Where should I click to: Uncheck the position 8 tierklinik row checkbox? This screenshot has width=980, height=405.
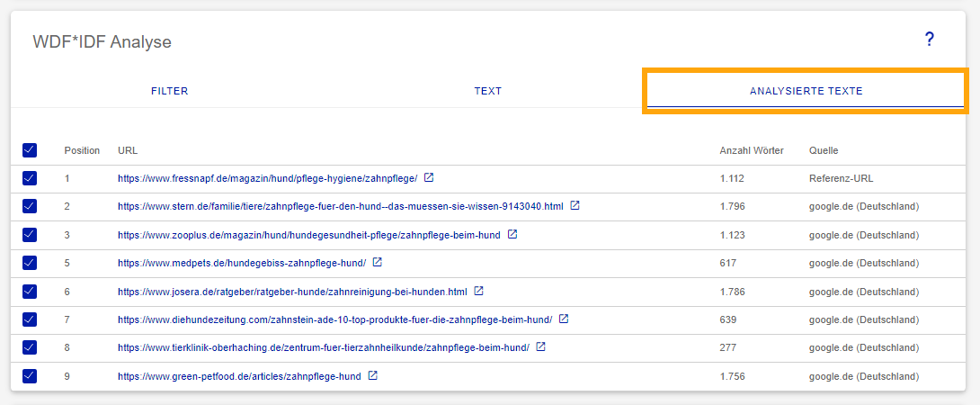[x=30, y=347]
